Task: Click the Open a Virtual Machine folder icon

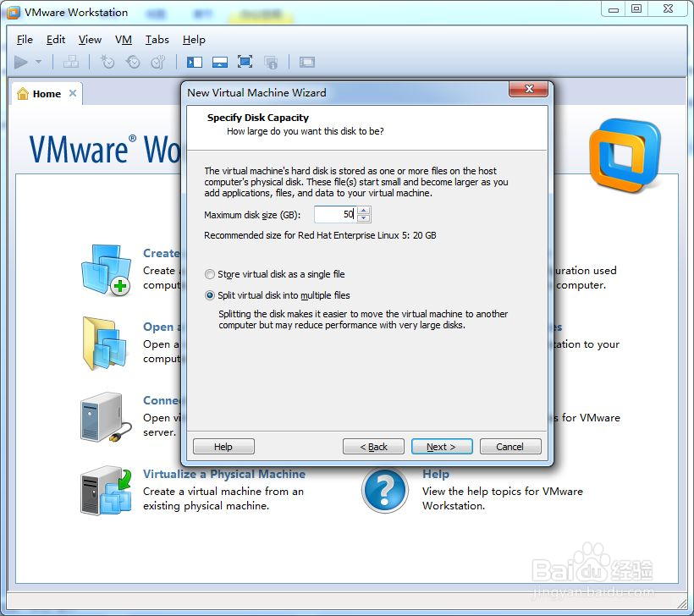Action: point(105,344)
